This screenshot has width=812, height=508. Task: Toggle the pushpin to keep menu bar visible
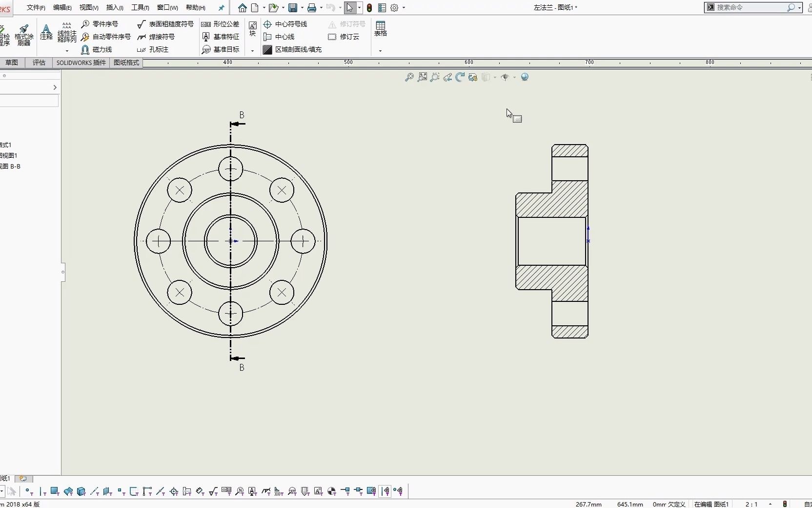tap(221, 7)
